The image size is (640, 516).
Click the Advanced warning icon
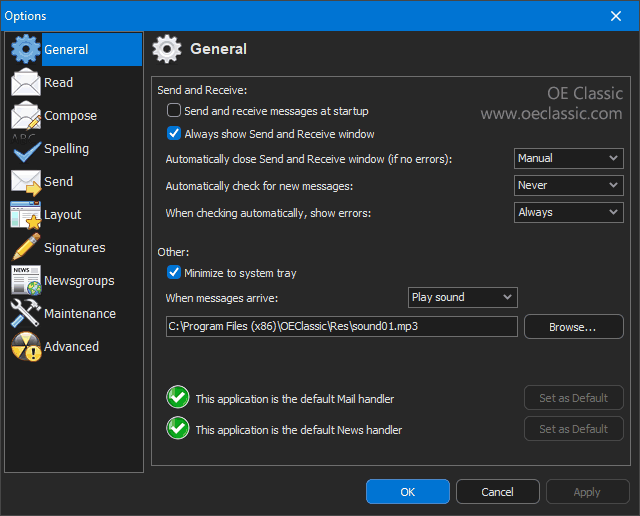pyautogui.click(x=26, y=346)
